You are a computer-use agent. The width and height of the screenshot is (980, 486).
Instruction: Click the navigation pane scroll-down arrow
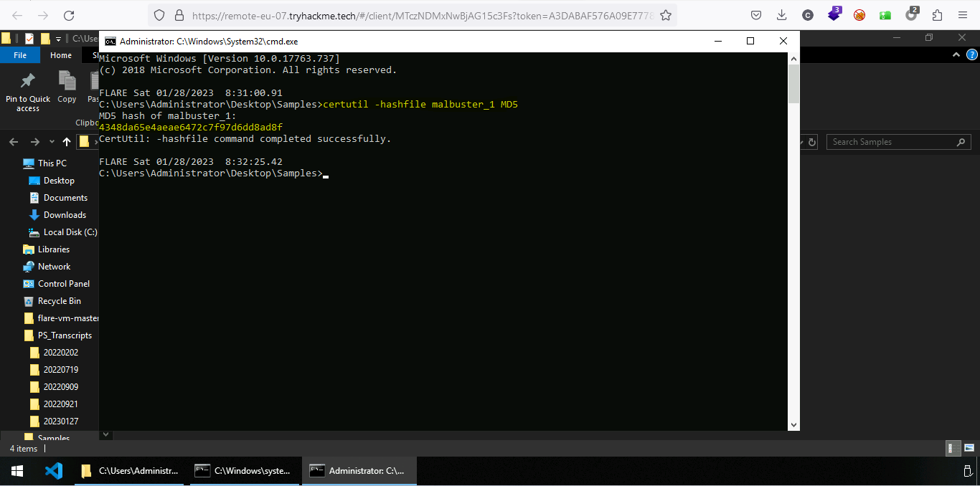[x=105, y=434]
